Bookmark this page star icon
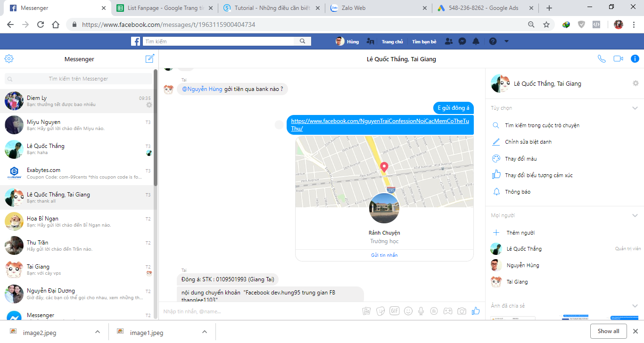This screenshot has width=644, height=343. coord(546,24)
